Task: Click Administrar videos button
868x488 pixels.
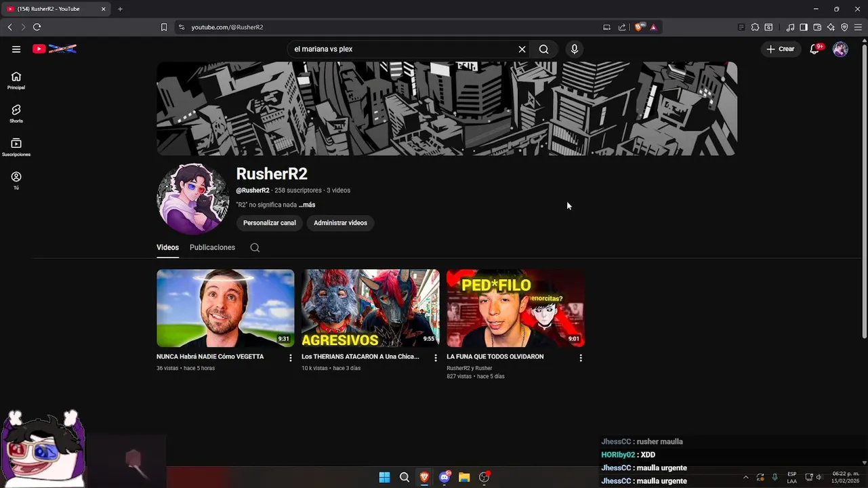Action: pyautogui.click(x=340, y=223)
